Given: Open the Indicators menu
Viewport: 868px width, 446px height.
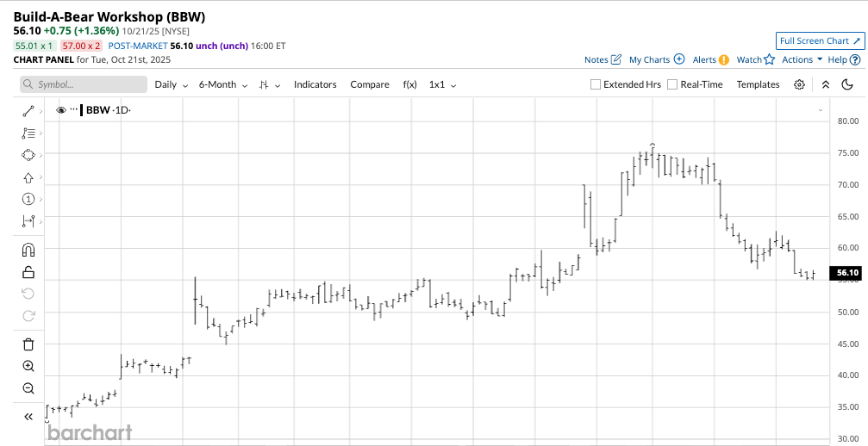Looking at the screenshot, I should pos(315,84).
